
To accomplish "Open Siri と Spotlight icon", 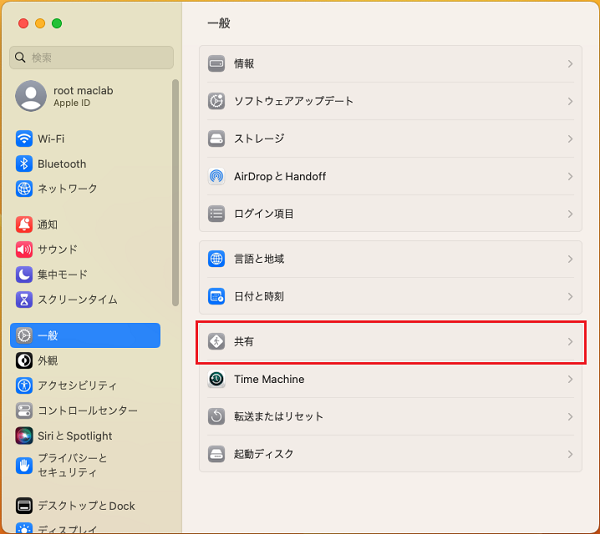I will (x=24, y=436).
